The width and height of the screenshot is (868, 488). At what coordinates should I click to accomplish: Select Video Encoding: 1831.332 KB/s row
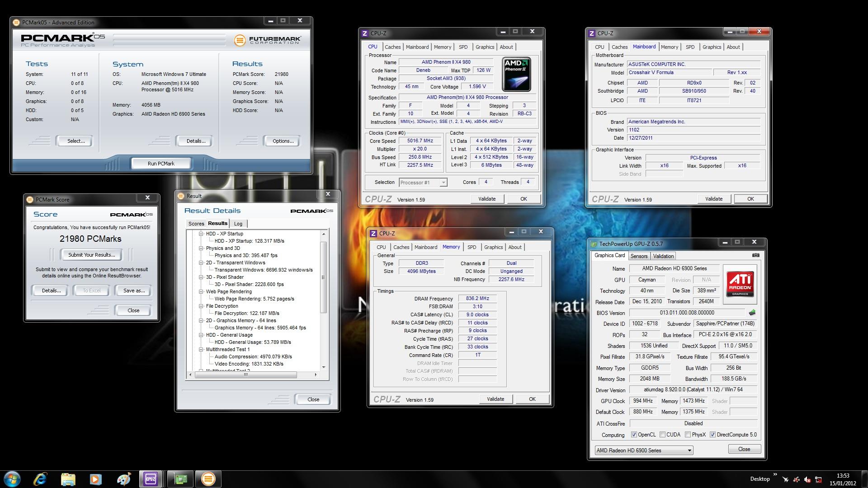coord(249,364)
